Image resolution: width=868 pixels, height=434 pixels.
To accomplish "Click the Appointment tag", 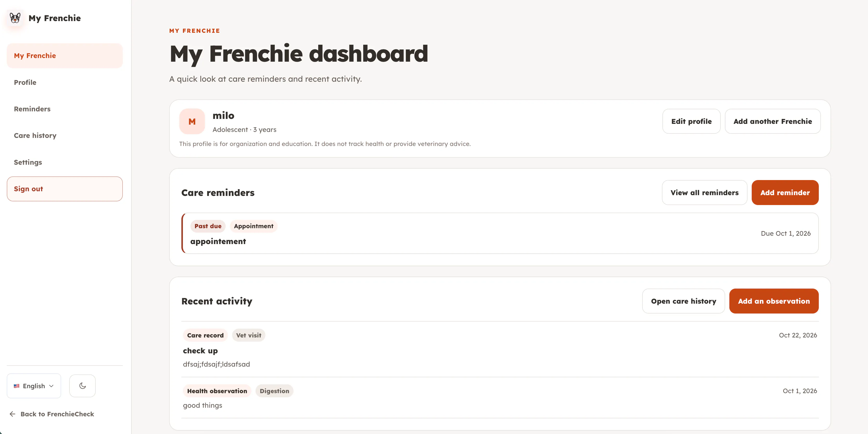I will click(x=254, y=226).
